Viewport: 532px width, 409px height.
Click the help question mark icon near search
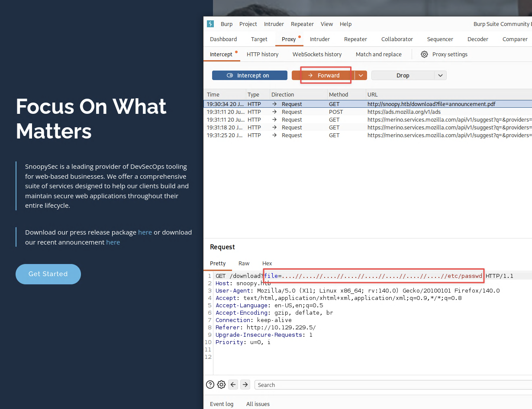pyautogui.click(x=210, y=384)
